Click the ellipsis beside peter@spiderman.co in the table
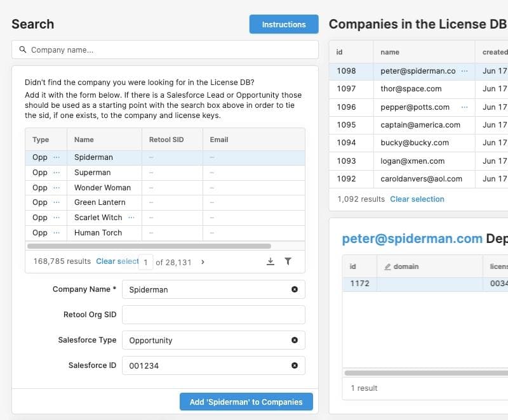This screenshot has height=420, width=508. click(464, 71)
